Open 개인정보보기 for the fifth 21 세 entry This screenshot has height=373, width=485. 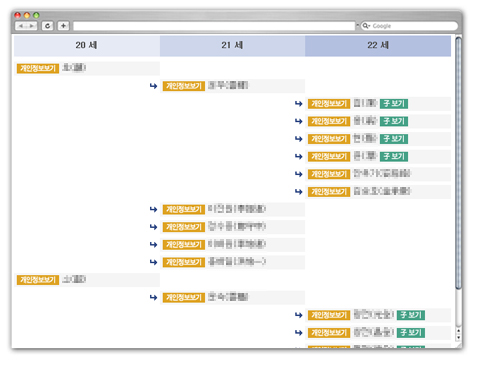point(184,262)
